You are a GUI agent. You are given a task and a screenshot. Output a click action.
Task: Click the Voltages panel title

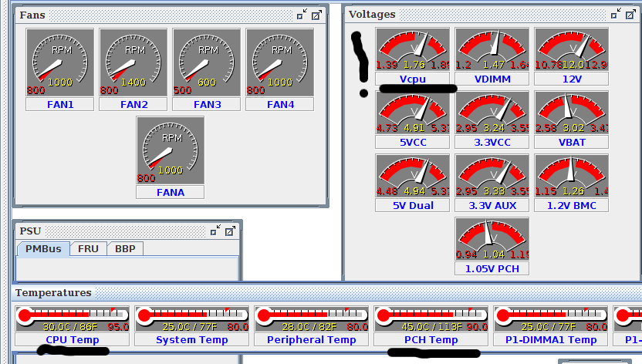(372, 15)
